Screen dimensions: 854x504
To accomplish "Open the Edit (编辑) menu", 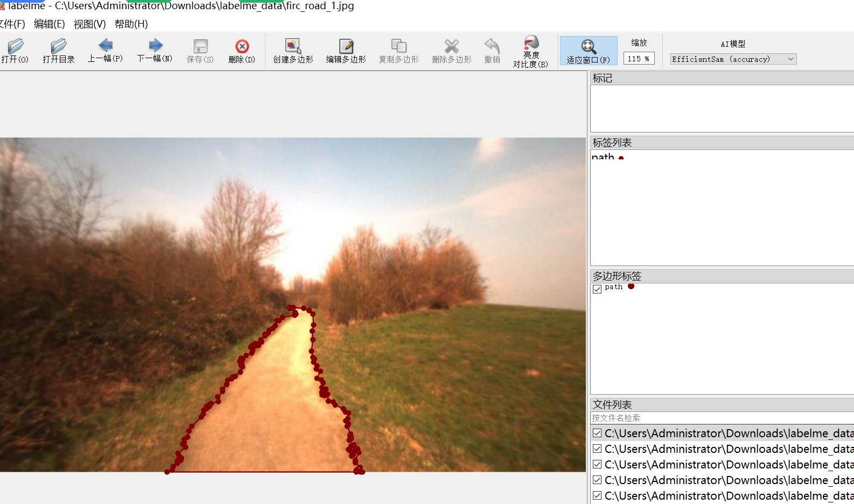I will pos(49,24).
